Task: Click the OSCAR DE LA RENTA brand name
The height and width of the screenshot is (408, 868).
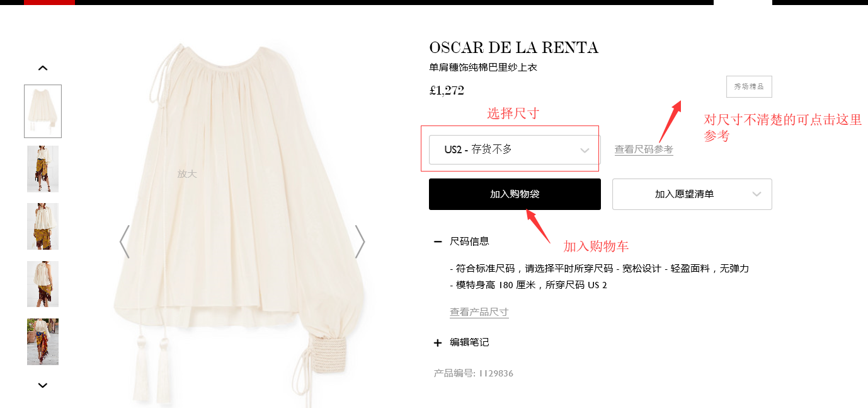Action: click(x=513, y=48)
